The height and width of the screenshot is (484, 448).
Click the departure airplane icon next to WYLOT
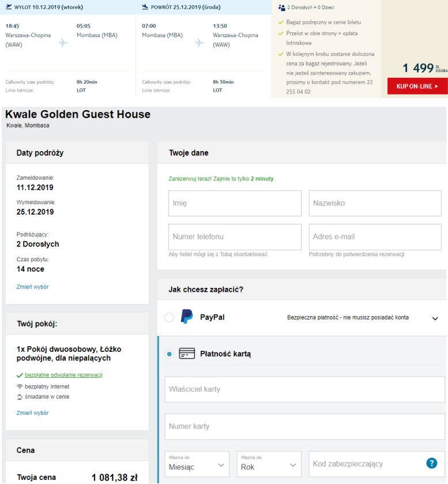[9, 7]
